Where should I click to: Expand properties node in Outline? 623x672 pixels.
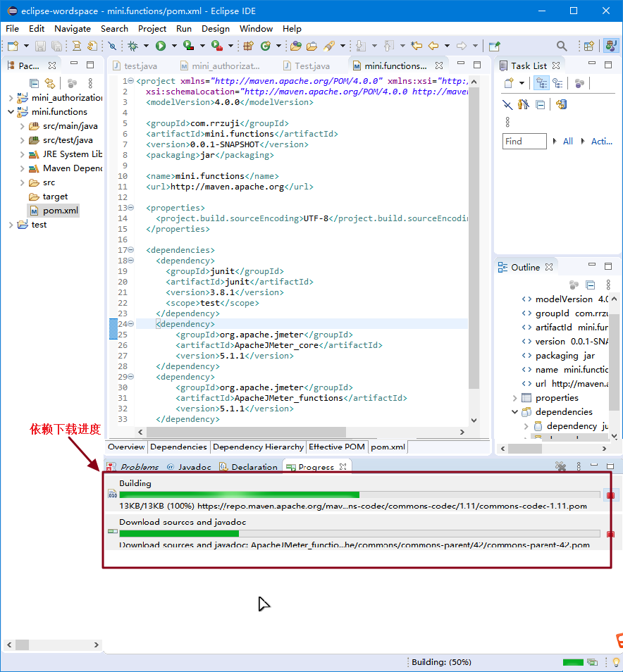pyautogui.click(x=515, y=398)
